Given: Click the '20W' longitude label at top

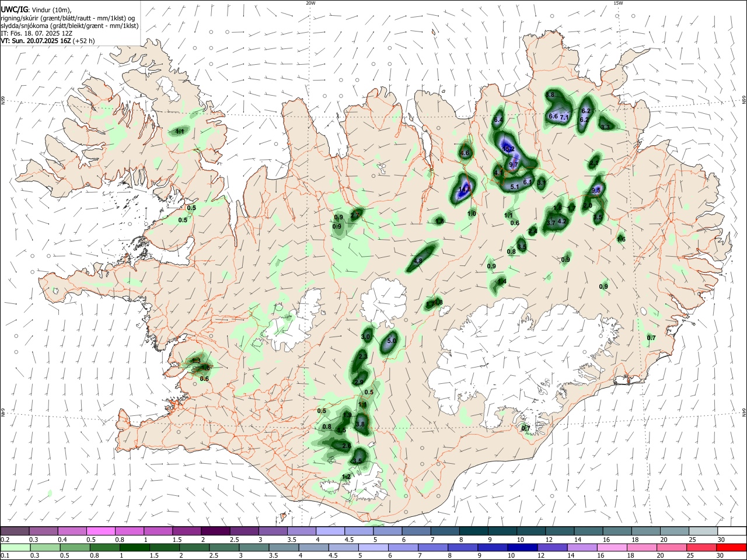Looking at the screenshot, I should (310, 3).
